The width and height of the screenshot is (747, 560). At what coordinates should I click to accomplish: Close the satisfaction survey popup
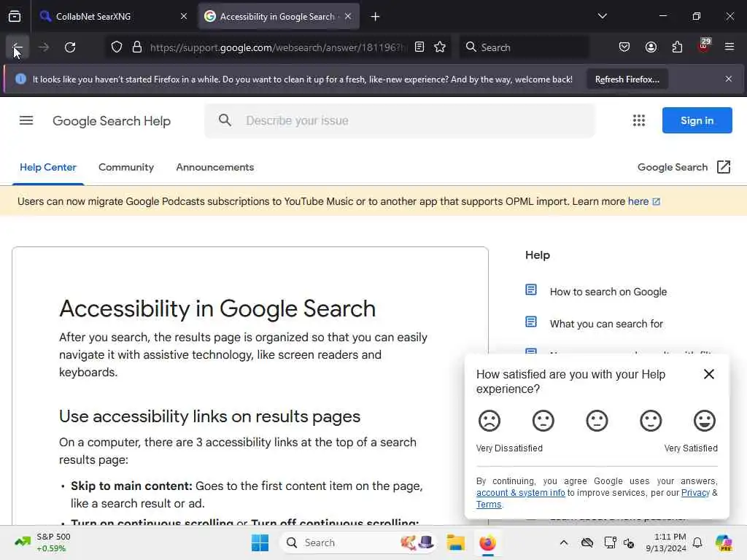click(x=709, y=374)
